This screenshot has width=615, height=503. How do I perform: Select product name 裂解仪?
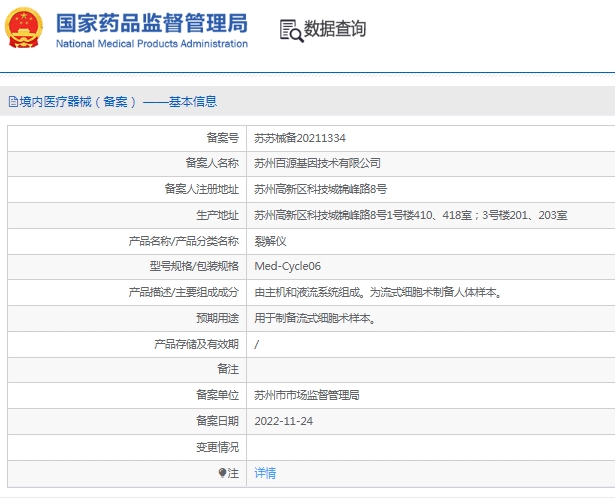click(270, 241)
